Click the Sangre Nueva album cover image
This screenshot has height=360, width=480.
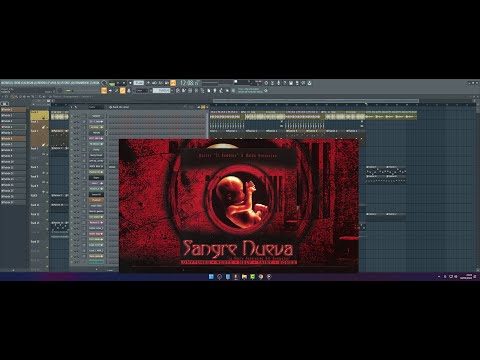239,206
